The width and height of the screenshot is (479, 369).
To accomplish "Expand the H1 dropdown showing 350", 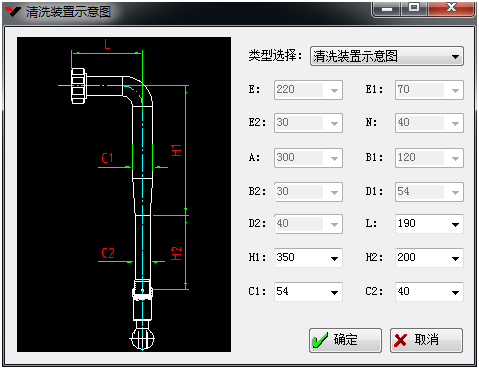I will (334, 258).
